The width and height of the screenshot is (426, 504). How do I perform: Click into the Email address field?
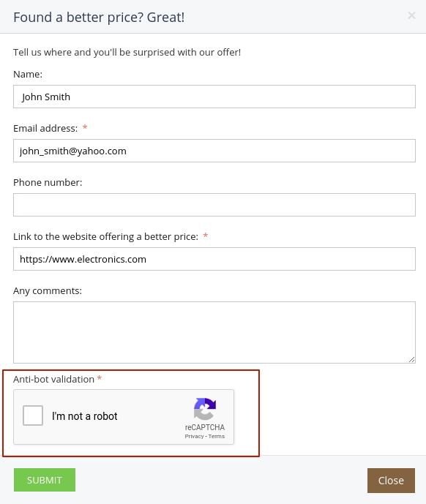(214, 151)
